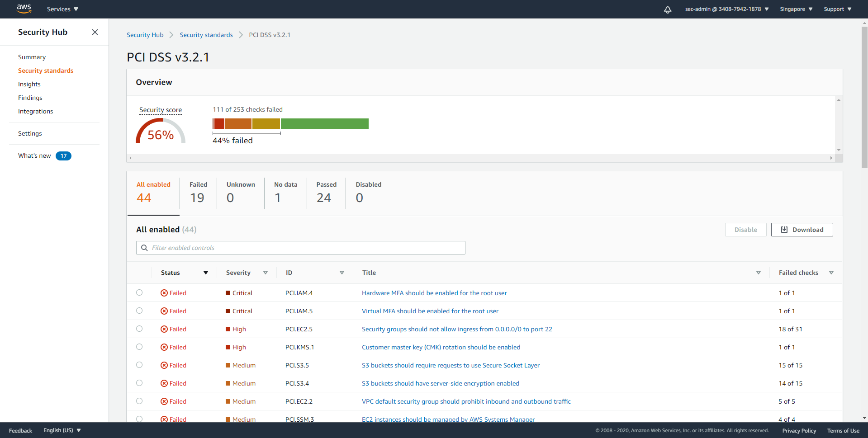Click Failed status icon for PCI.IAM.5

point(164,311)
